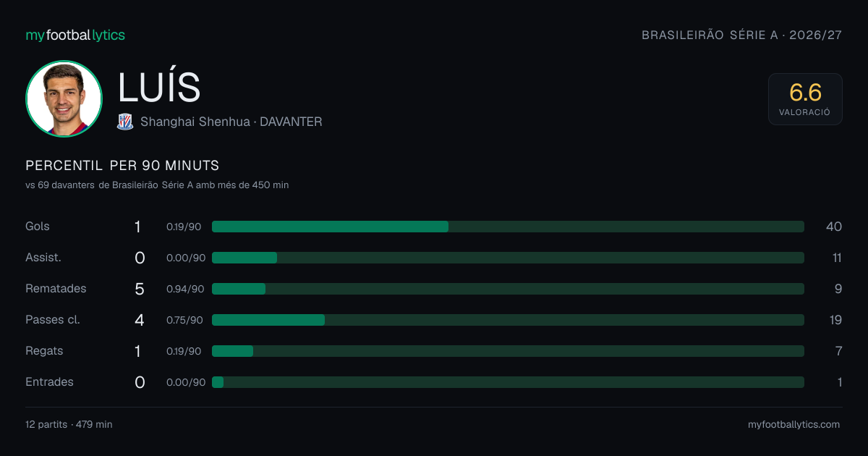Select the Gols stat label
This screenshot has width=868, height=456.
coord(38,227)
